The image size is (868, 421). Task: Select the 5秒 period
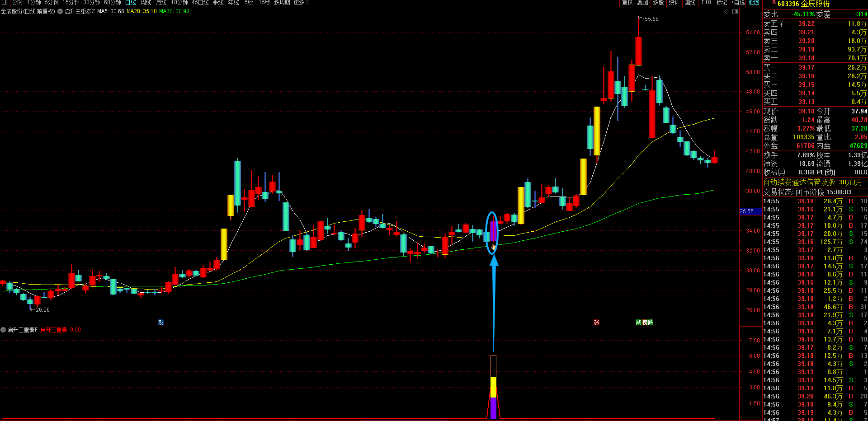[x=249, y=3]
